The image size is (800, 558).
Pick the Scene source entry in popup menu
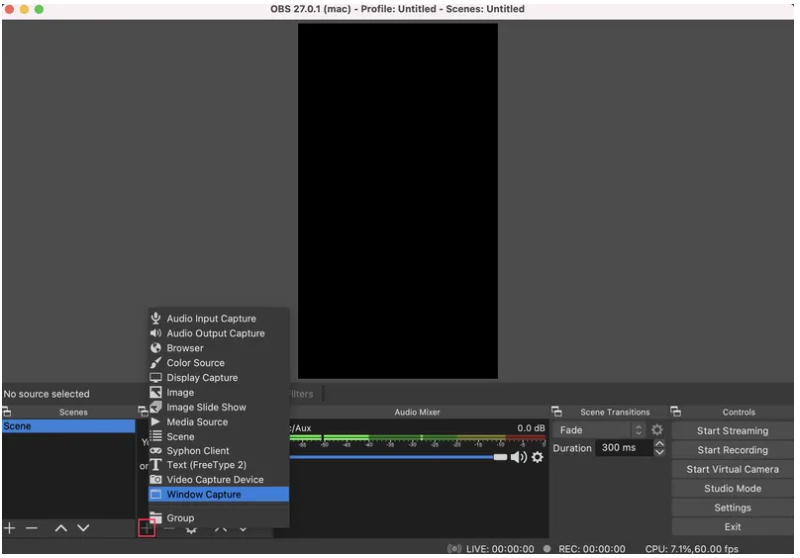click(x=218, y=437)
